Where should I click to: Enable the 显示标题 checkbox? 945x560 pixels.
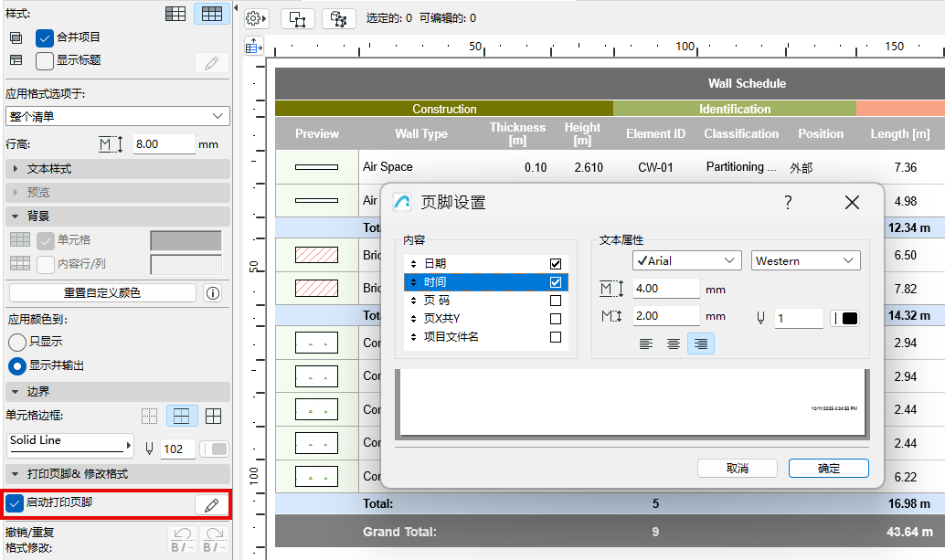click(45, 61)
